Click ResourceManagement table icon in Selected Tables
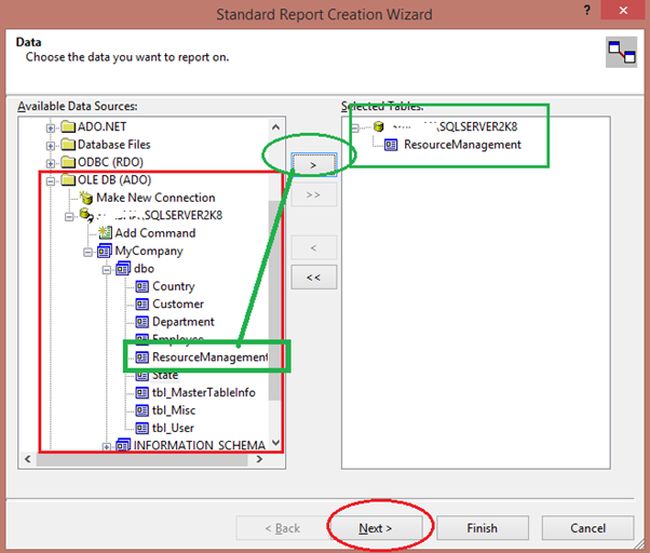This screenshot has height=553, width=650. 391,145
